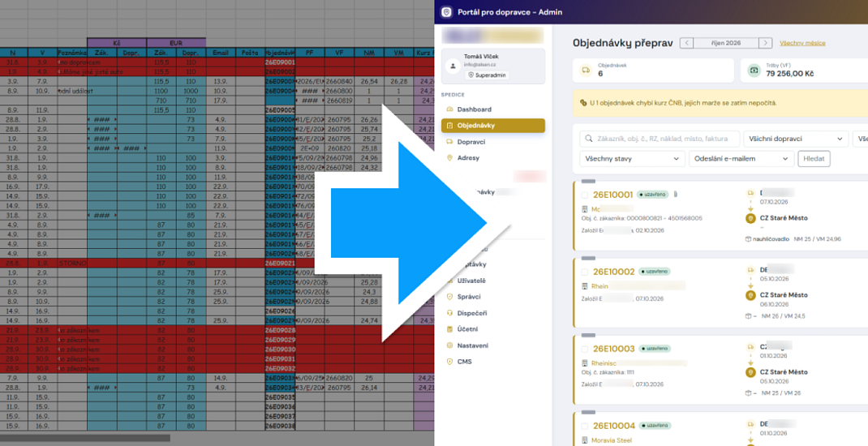Screen dimensions: 868x446
Task: Open order number 26E10001
Action: [x=612, y=195]
